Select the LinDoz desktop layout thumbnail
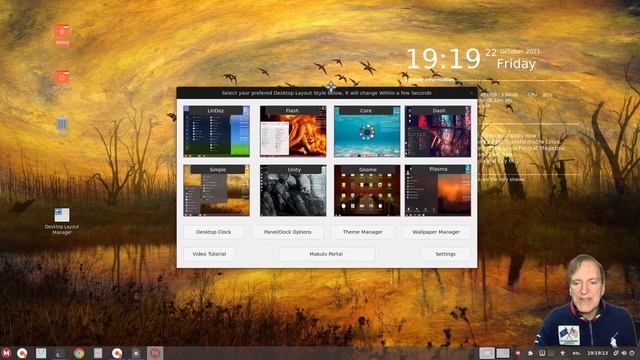The width and height of the screenshot is (640, 360). [x=216, y=131]
